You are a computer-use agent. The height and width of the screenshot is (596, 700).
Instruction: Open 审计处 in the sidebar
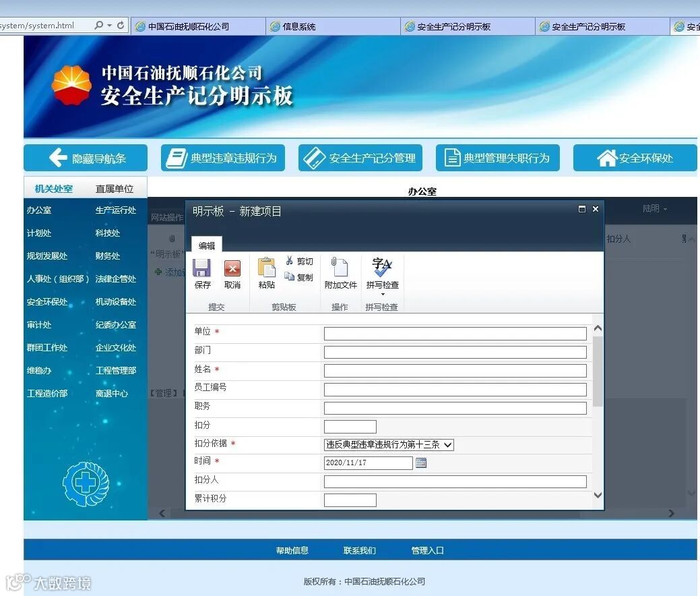(x=39, y=325)
